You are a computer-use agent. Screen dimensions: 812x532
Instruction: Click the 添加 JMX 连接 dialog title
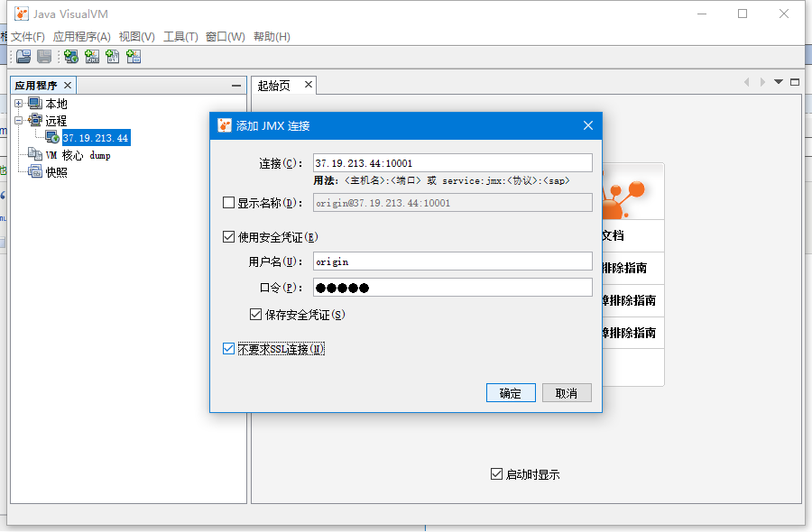(x=272, y=125)
